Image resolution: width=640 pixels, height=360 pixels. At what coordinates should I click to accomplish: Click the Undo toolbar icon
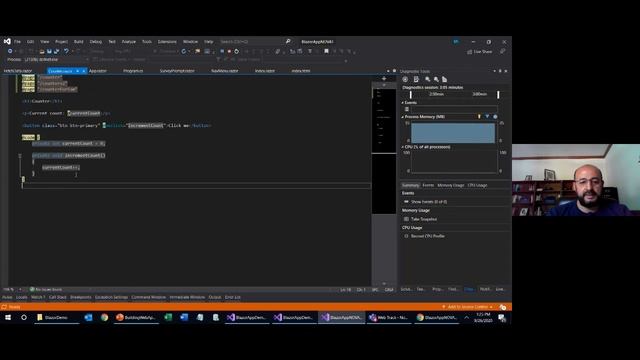tap(66, 51)
